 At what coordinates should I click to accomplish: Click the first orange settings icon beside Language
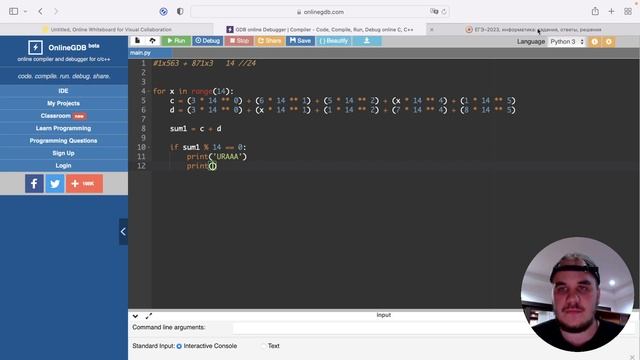tap(594, 42)
